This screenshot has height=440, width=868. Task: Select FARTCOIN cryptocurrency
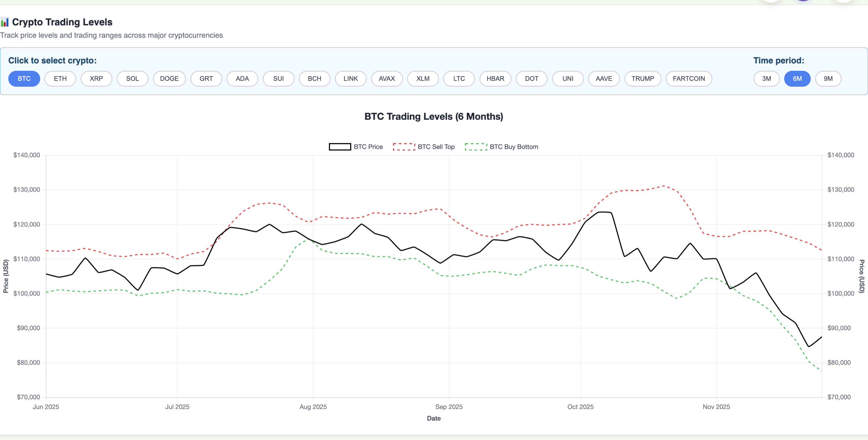coord(688,78)
